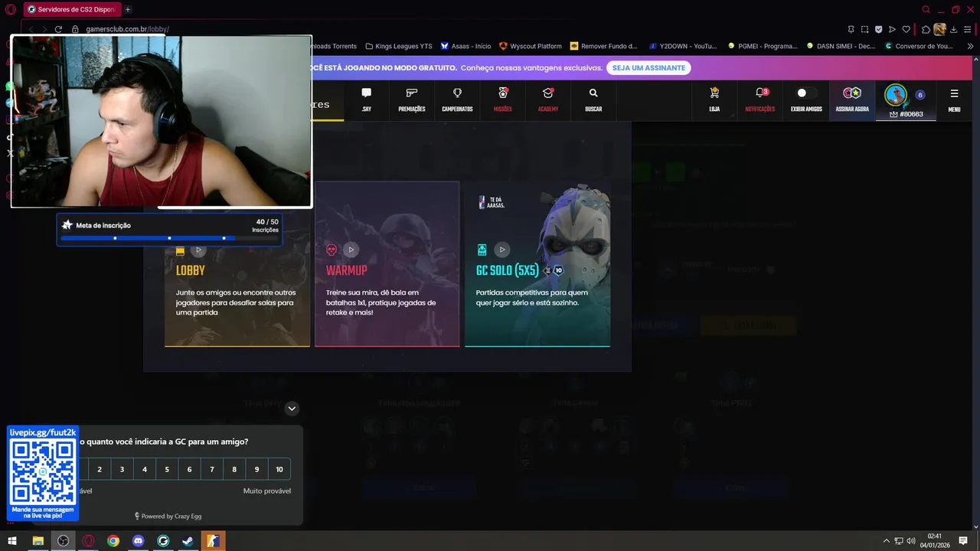The image size is (980, 551).
Task: Rate 5 in the recommendation survey
Action: [x=167, y=469]
